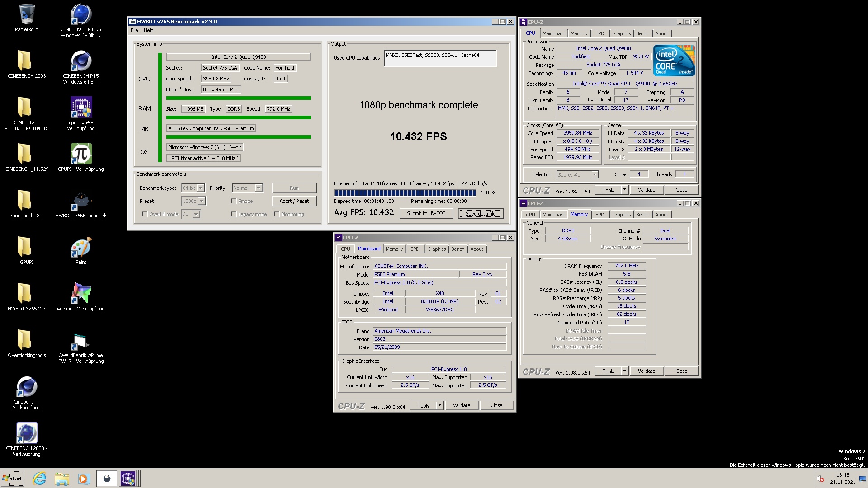Switch to About tab in top CPU-Z window

pyautogui.click(x=661, y=33)
